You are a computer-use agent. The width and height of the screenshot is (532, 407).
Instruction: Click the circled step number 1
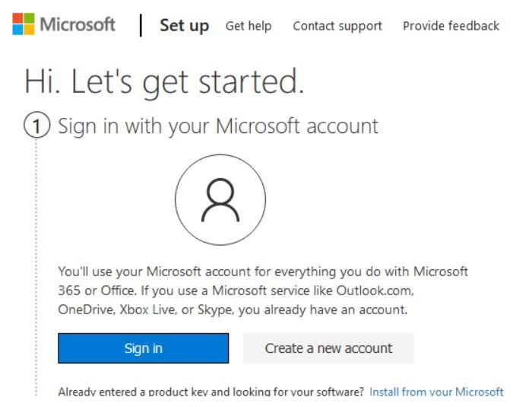36,126
